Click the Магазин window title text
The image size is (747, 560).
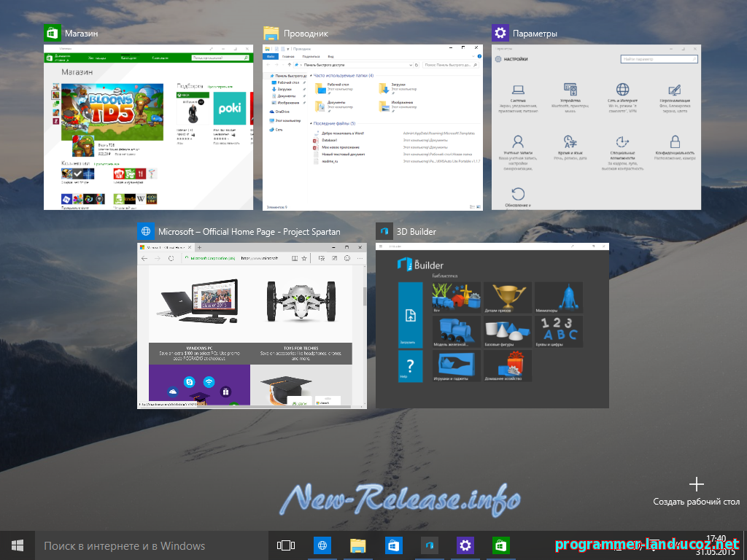click(82, 34)
